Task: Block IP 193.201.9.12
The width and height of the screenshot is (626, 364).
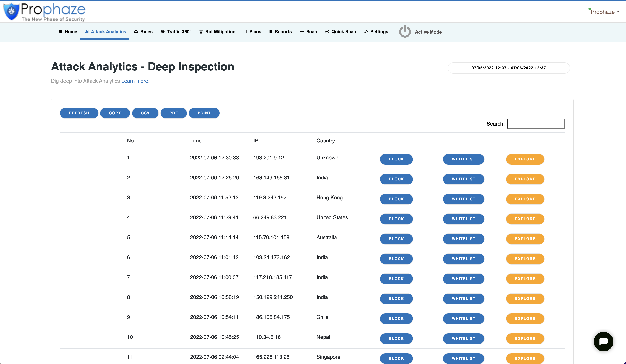Action: (396, 159)
